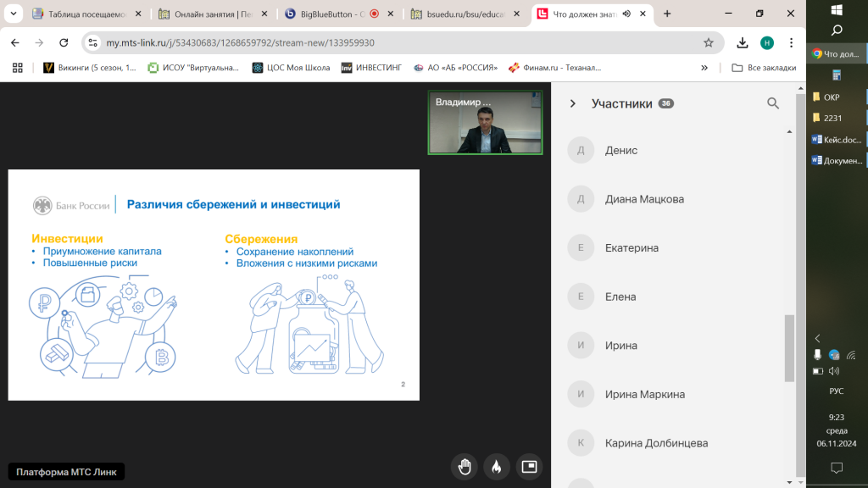Open Chrome taskbar item Что дол...

click(x=837, y=53)
